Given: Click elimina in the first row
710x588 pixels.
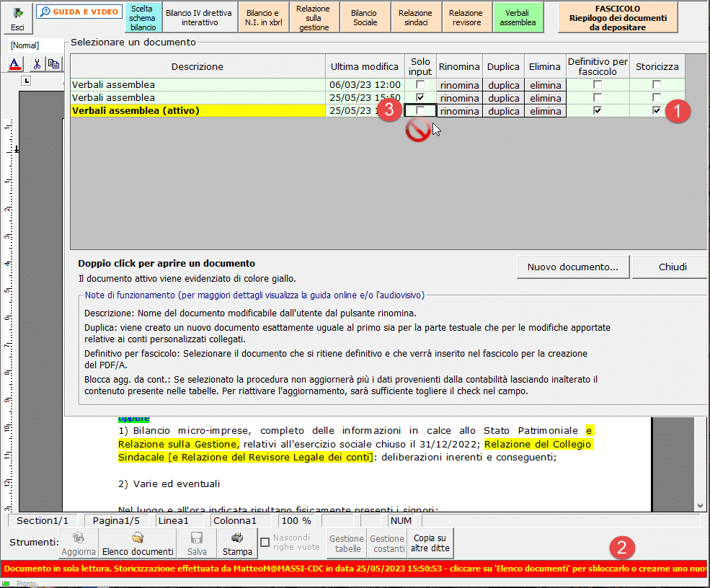Looking at the screenshot, I should pos(545,85).
